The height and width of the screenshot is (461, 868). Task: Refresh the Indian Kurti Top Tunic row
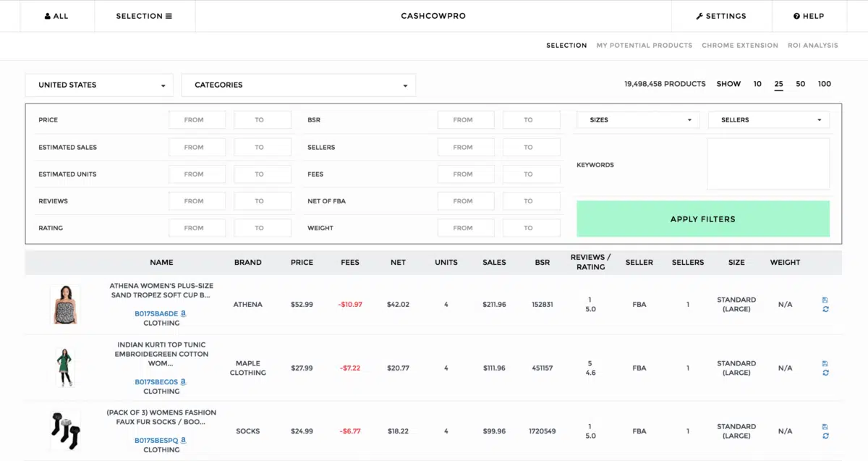click(x=825, y=373)
